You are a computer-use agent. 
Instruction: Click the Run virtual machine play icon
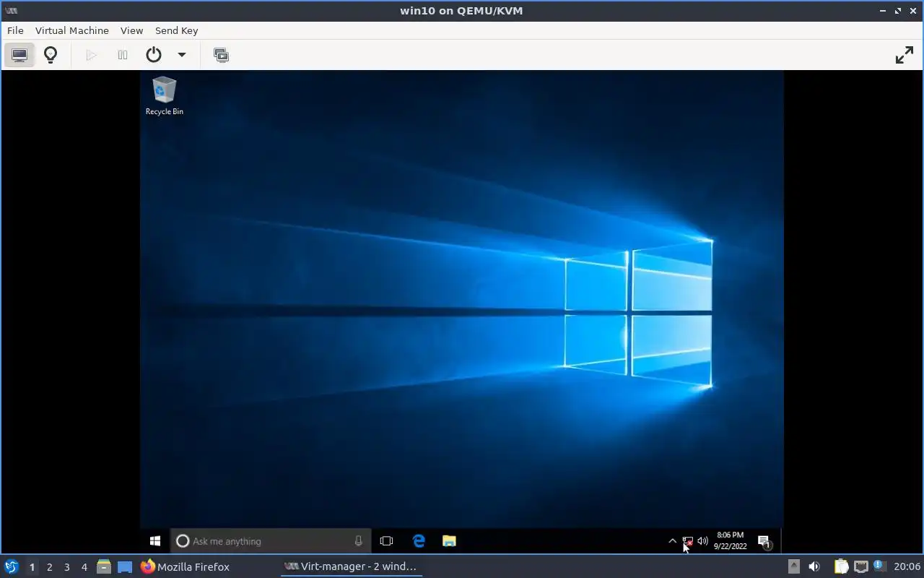[x=91, y=55]
